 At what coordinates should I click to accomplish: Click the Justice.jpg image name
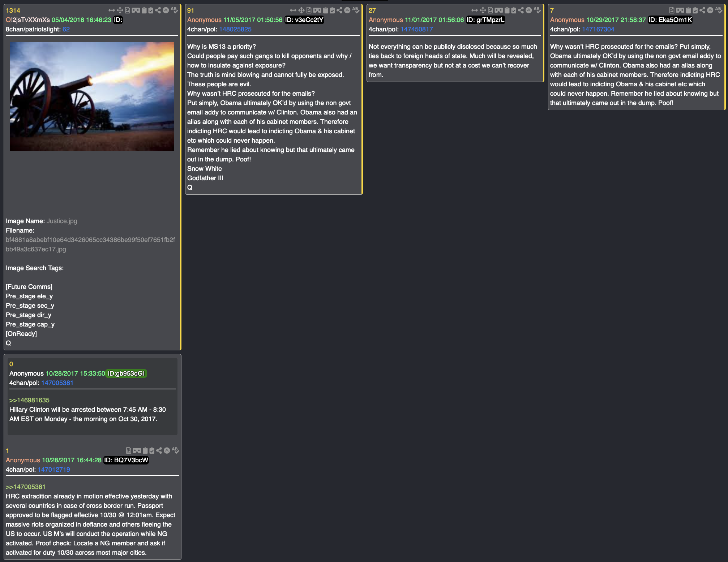coord(62,221)
